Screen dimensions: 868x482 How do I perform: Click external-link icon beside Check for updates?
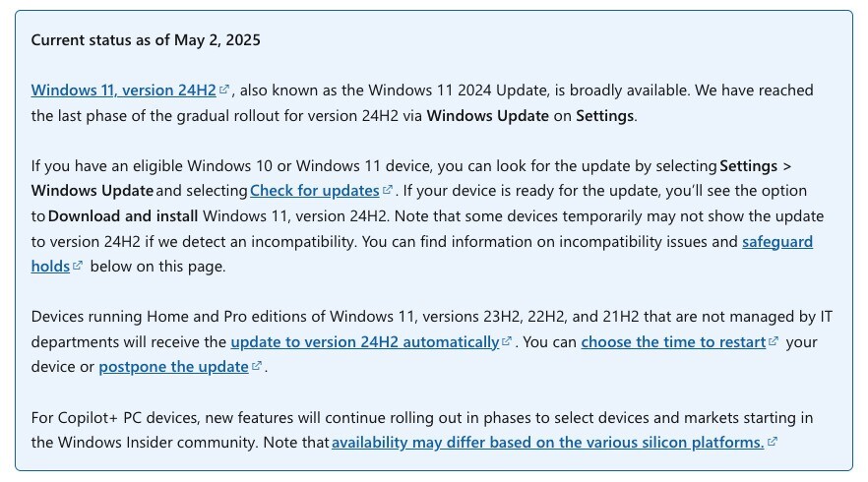click(388, 190)
